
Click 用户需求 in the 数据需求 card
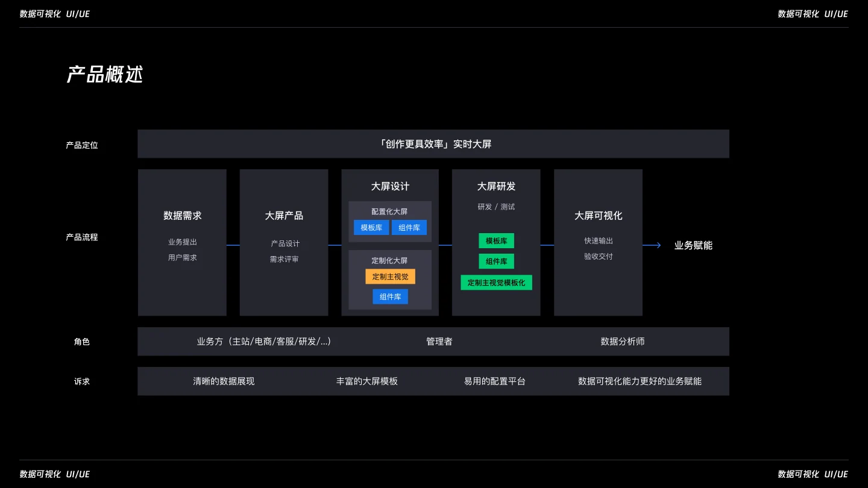183,258
